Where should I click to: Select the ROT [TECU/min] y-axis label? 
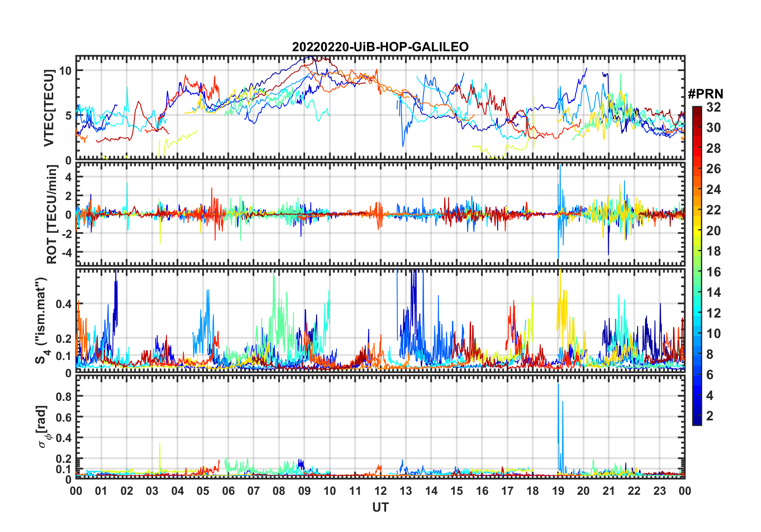(x=52, y=214)
